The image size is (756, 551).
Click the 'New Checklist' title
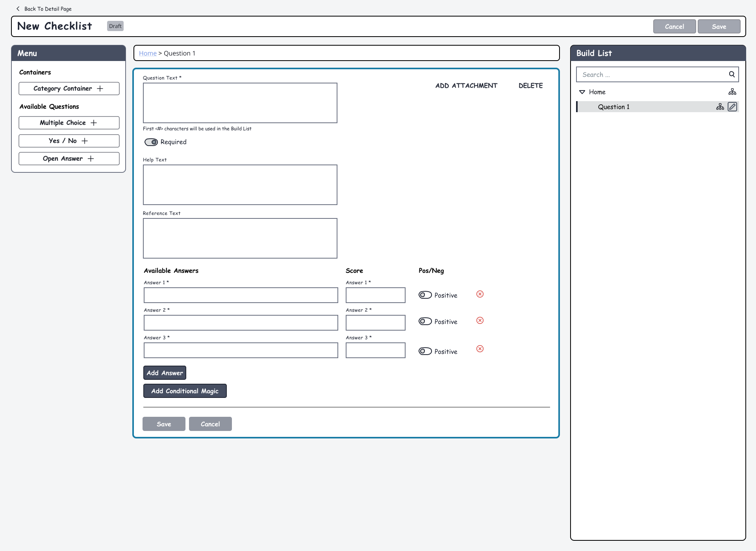(55, 26)
